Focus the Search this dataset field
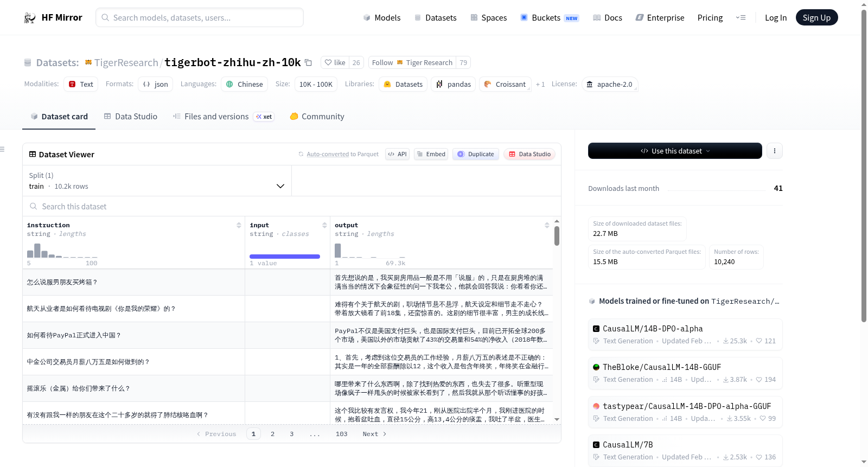868x467 pixels. point(292,206)
